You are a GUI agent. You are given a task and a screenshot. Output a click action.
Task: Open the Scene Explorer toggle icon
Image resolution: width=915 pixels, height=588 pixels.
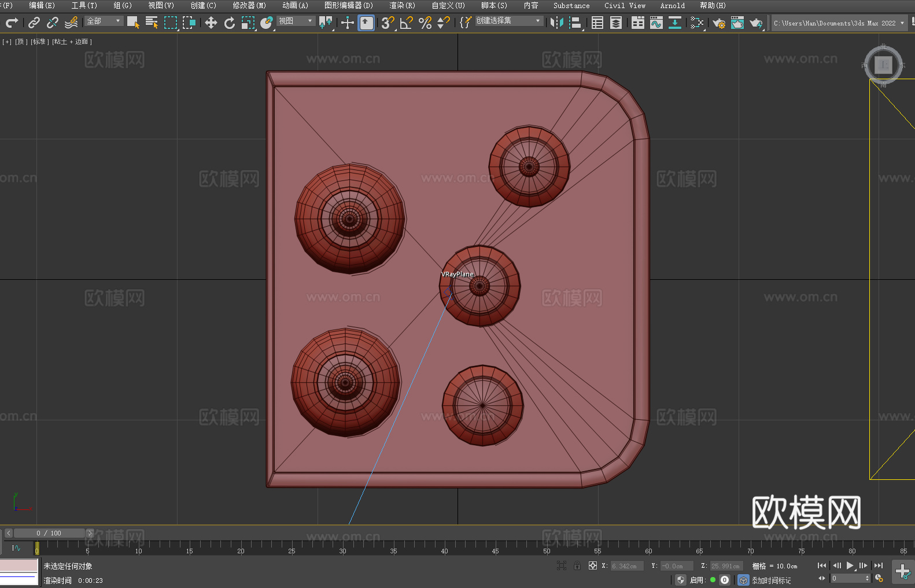click(x=597, y=23)
